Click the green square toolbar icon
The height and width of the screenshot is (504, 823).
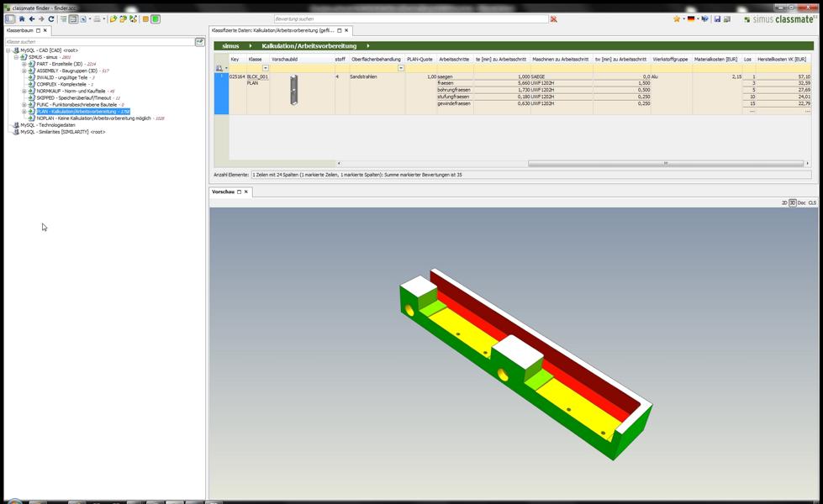click(x=156, y=18)
